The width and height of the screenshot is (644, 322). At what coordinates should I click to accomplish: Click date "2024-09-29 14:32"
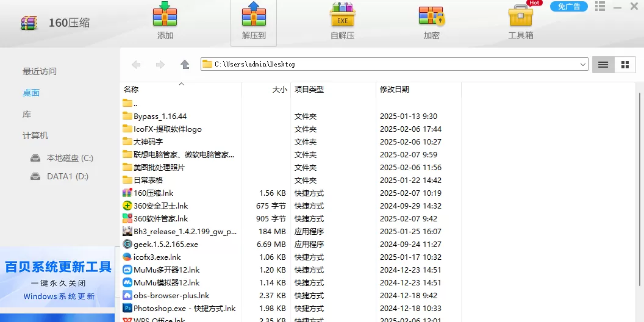410,206
